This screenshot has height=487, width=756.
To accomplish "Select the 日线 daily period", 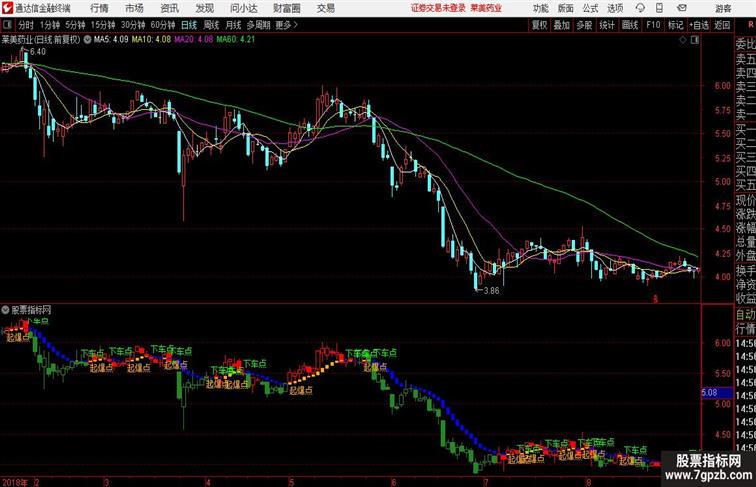I will (189, 25).
